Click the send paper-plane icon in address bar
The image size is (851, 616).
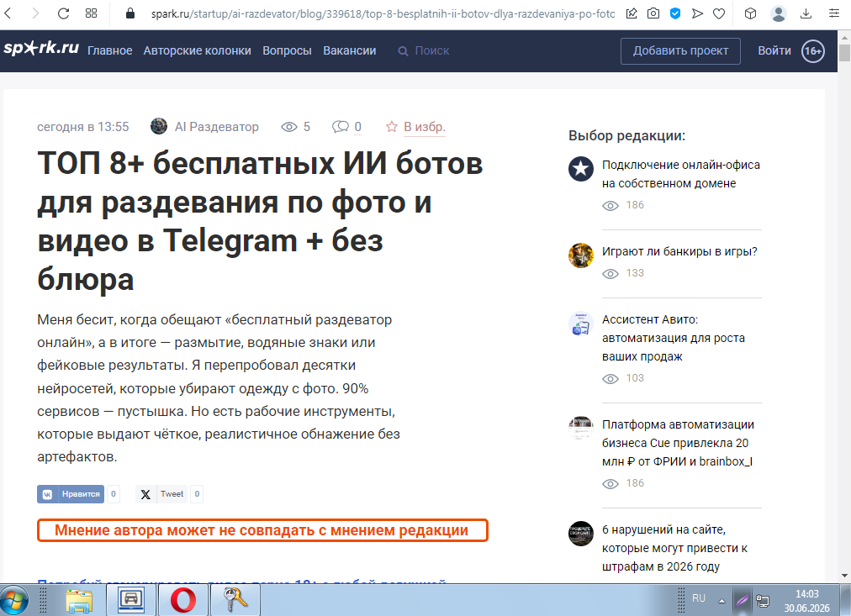coord(697,13)
